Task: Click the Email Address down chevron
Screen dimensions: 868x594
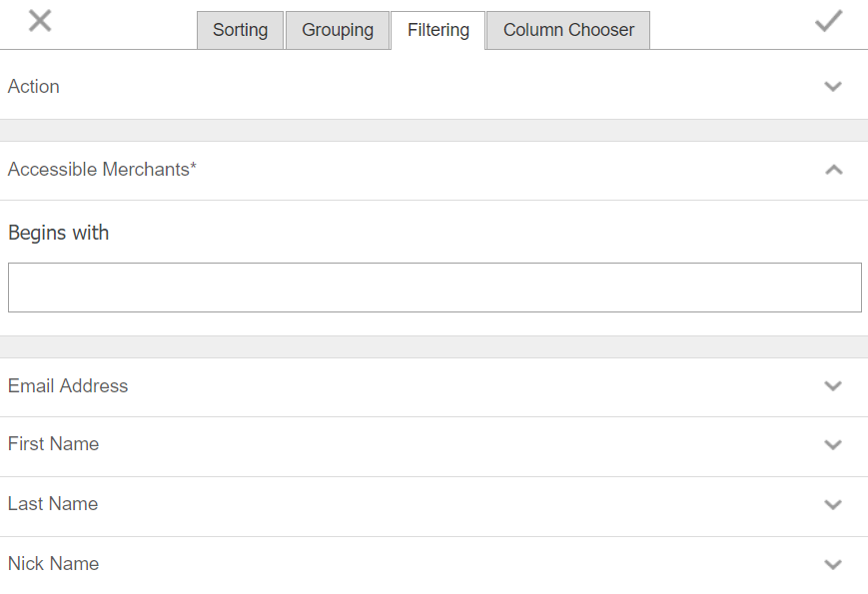Action: pyautogui.click(x=833, y=386)
